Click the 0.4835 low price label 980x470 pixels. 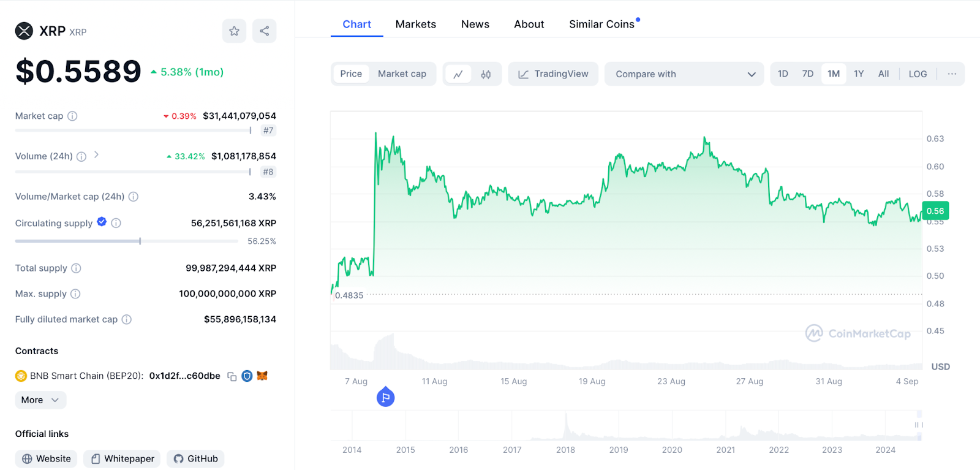(x=349, y=295)
